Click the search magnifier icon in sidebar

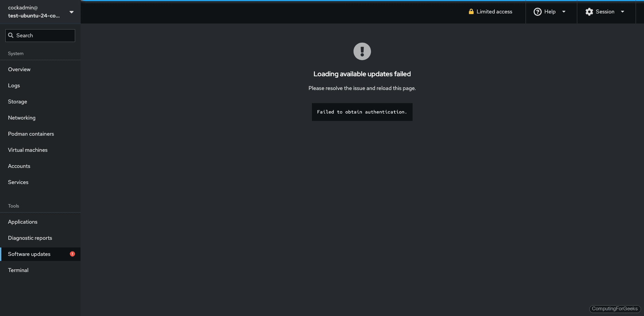11,35
